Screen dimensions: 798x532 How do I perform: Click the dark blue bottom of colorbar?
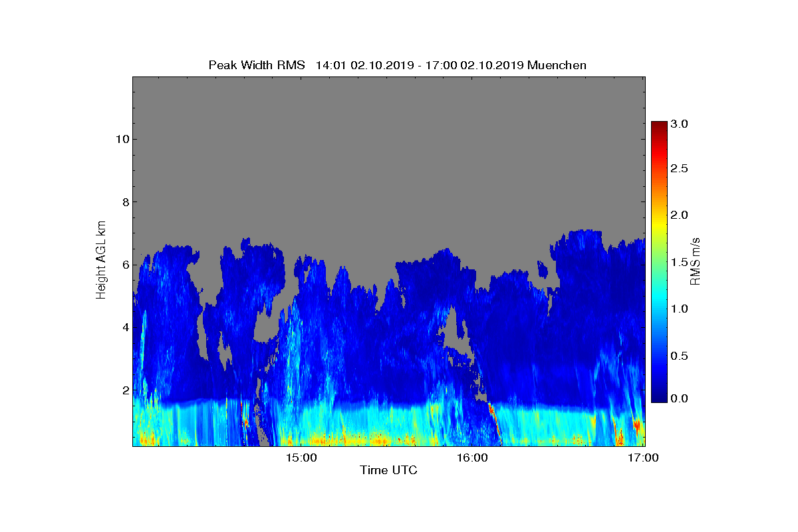659,397
